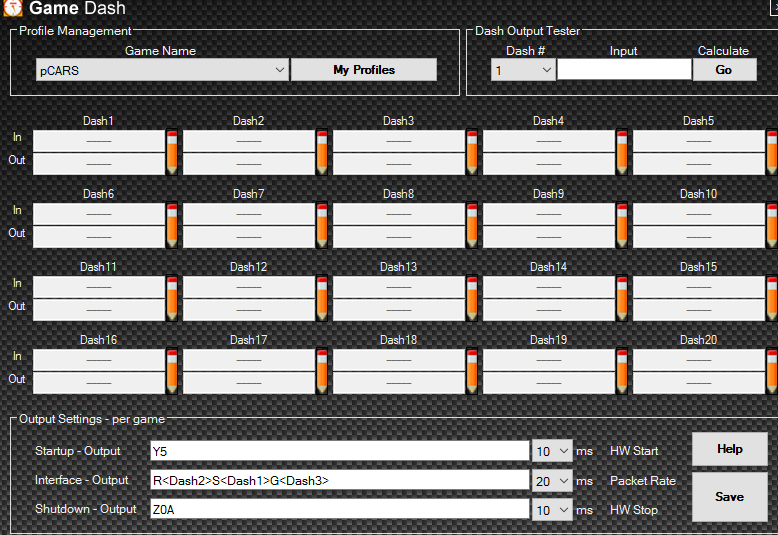Click the pencil edit icon for Dash2
778x535 pixels.
pyautogui.click(x=322, y=152)
